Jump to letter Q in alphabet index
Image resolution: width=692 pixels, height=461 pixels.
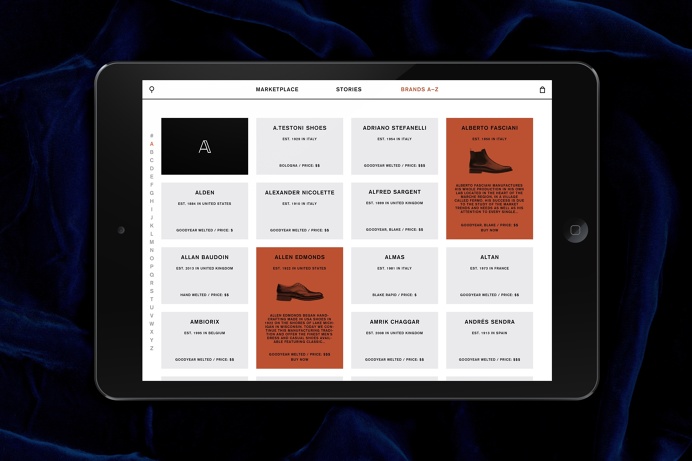[x=151, y=275]
